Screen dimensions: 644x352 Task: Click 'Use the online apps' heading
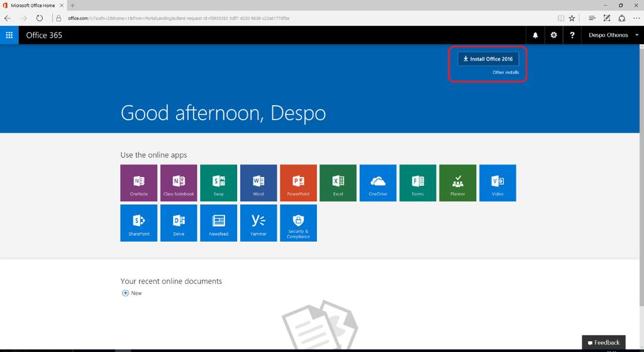coord(153,155)
